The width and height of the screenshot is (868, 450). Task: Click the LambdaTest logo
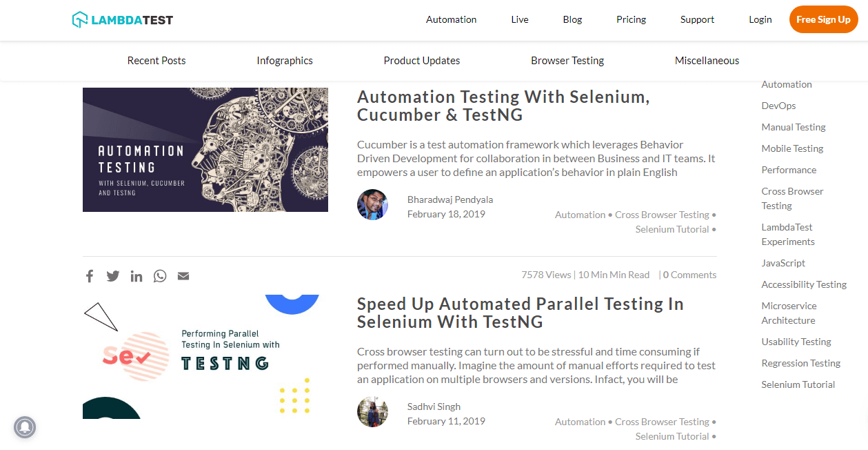(123, 20)
